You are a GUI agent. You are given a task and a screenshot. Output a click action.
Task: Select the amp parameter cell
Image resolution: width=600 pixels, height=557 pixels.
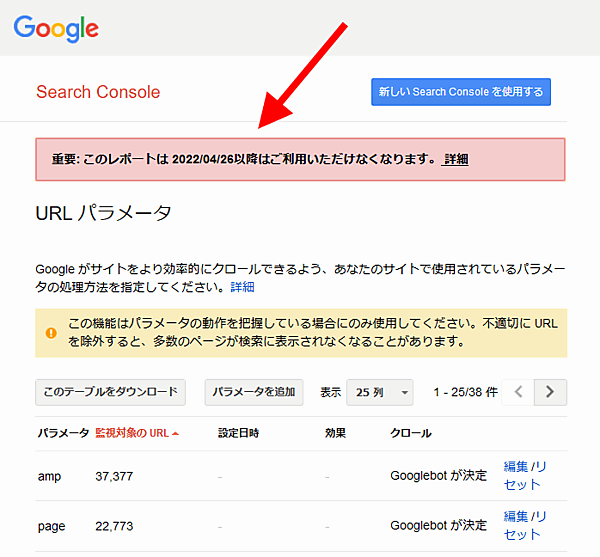click(49, 477)
